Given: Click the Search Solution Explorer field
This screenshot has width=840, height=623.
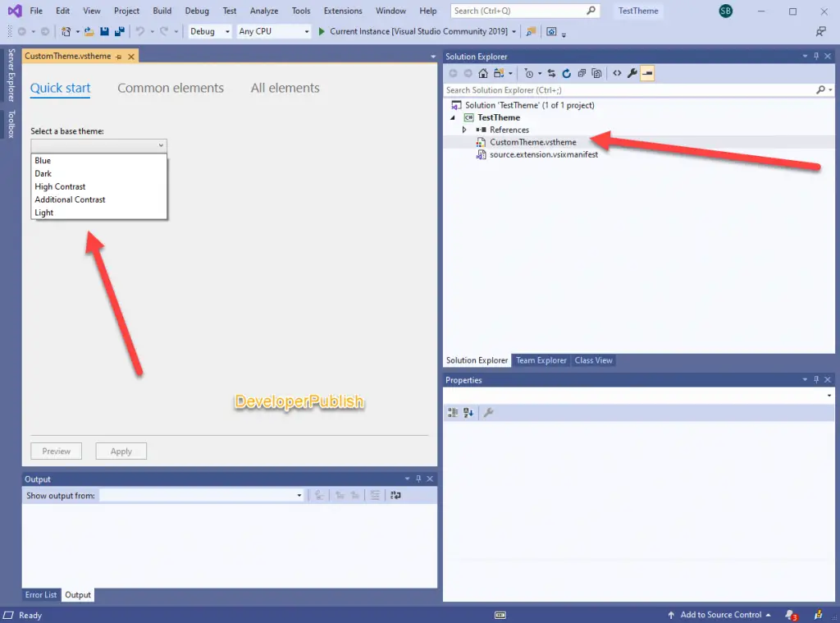Looking at the screenshot, I should pyautogui.click(x=630, y=90).
